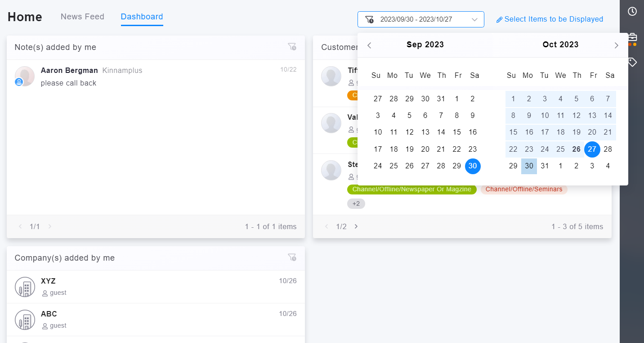Open the tag icon in right sidebar
Viewport: 644px width, 343px height.
[x=632, y=62]
